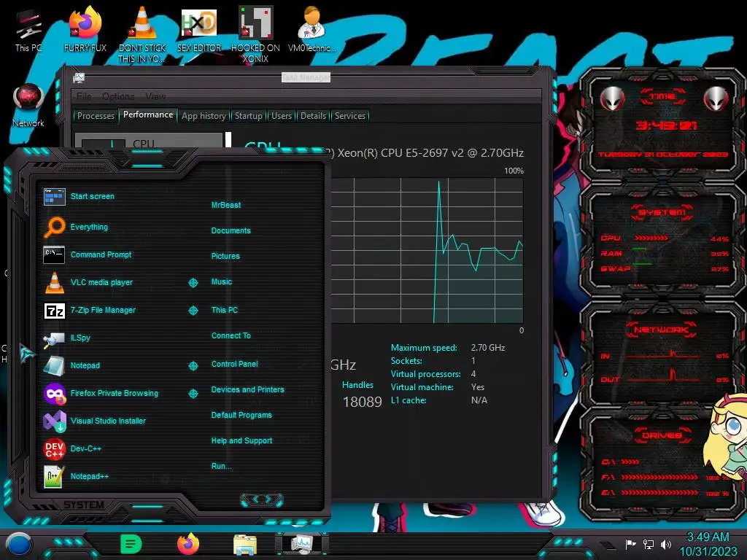Switch to the Services tab
Screen dimensions: 747x560
(349, 116)
